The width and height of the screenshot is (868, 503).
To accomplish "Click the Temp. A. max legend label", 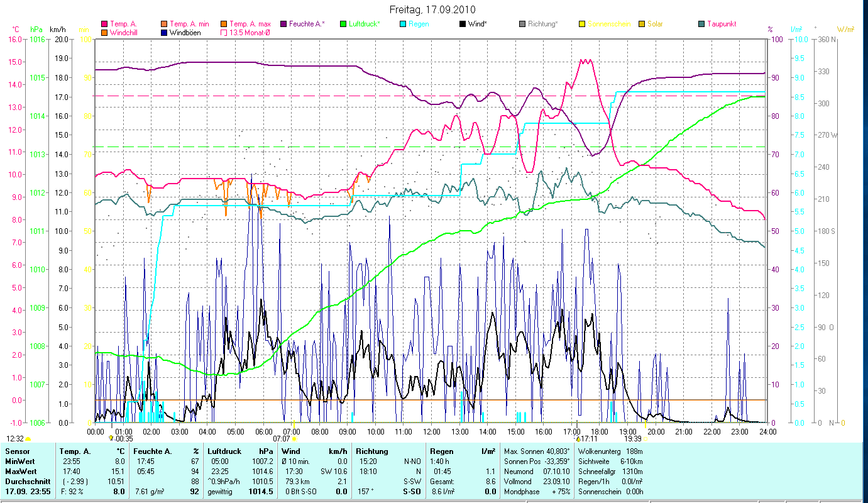I will (x=250, y=24).
